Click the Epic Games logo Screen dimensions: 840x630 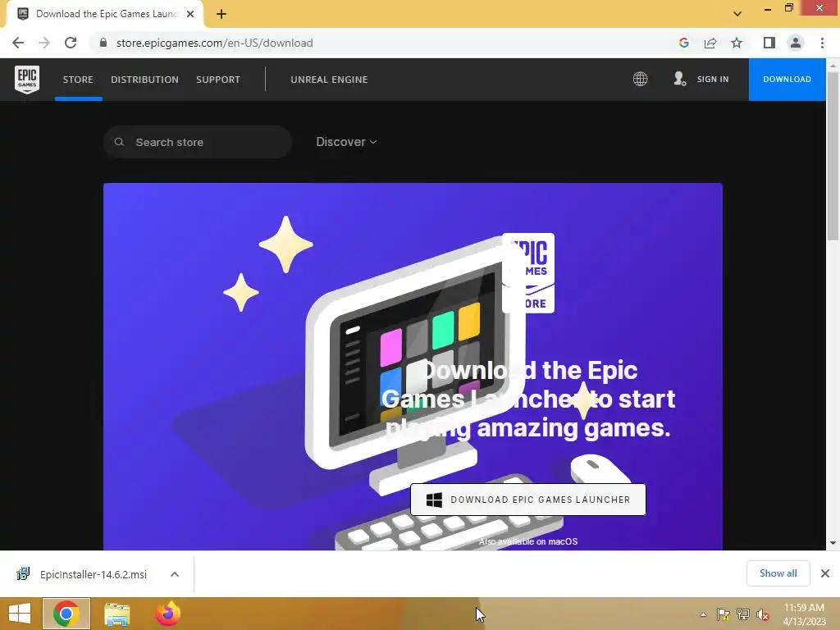pos(27,80)
